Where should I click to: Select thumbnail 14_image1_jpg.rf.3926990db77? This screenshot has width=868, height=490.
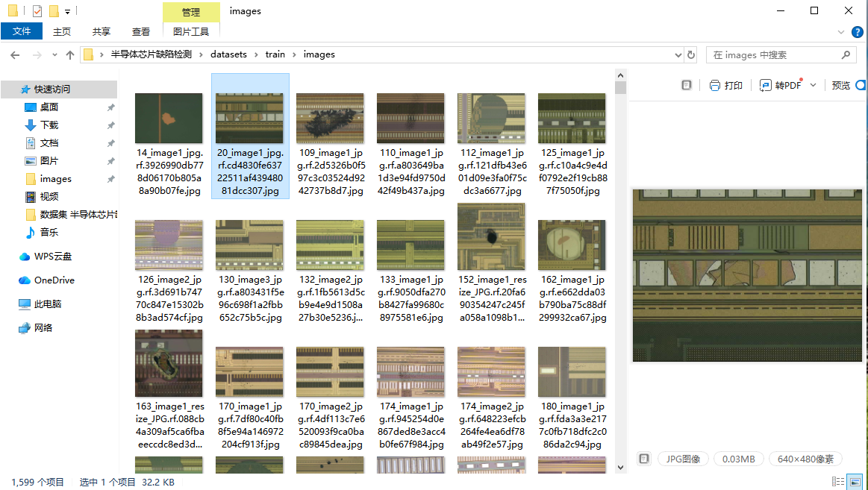169,119
